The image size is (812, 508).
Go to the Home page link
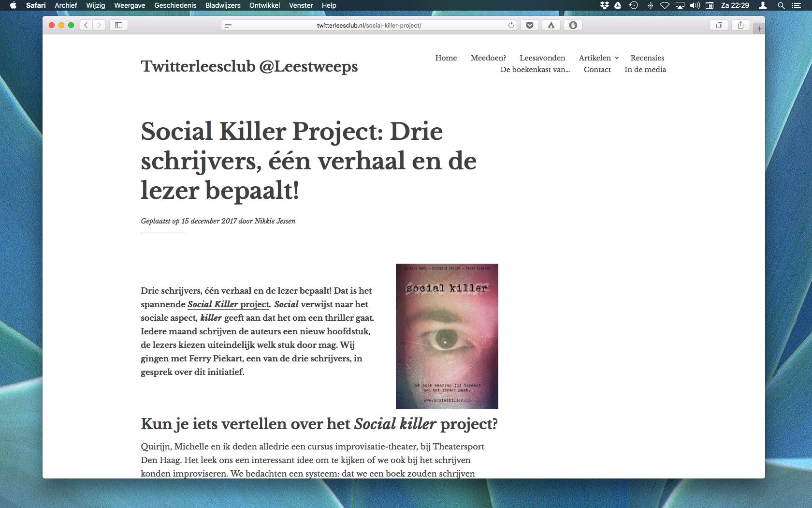point(446,58)
